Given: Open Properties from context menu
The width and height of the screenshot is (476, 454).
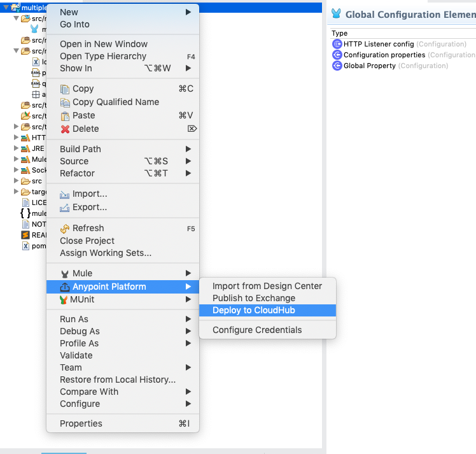Looking at the screenshot, I should point(81,423).
